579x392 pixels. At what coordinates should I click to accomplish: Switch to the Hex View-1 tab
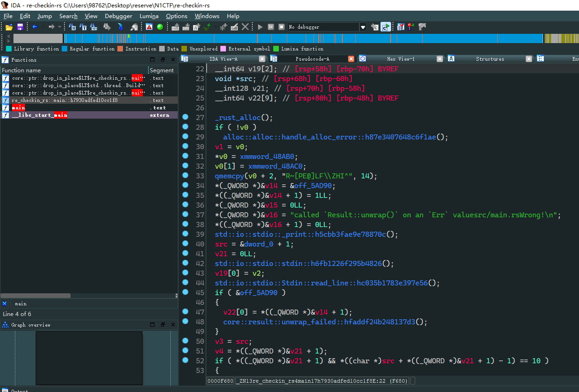(400, 59)
